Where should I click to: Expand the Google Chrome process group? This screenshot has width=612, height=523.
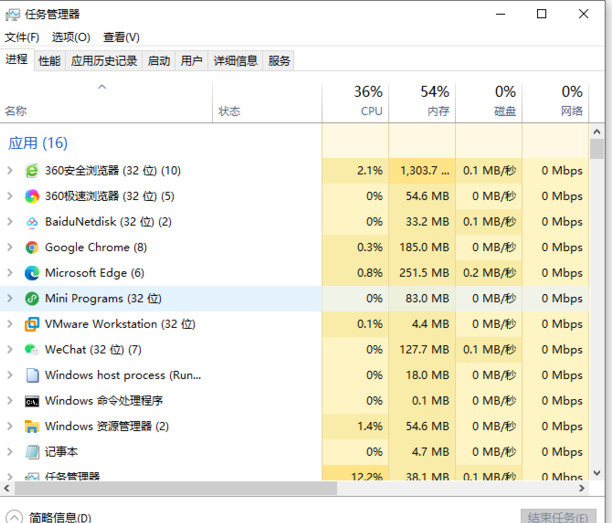click(x=10, y=247)
